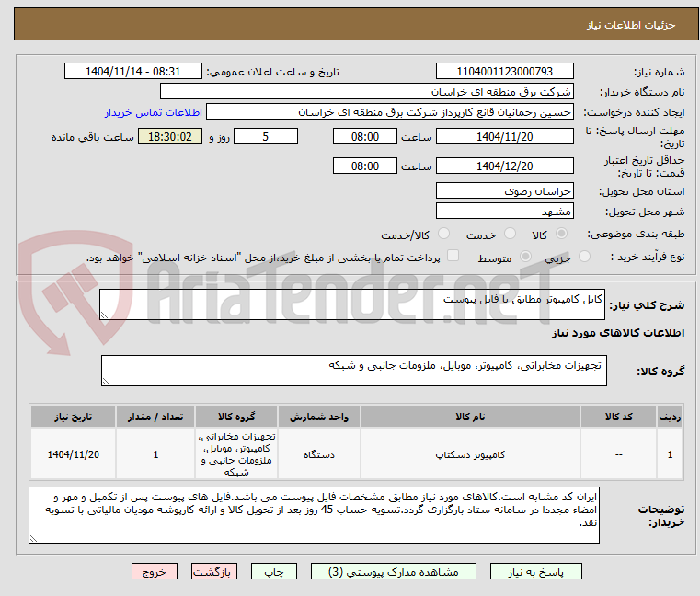Click the توضیحات خریدار notes textarea

tap(315, 515)
